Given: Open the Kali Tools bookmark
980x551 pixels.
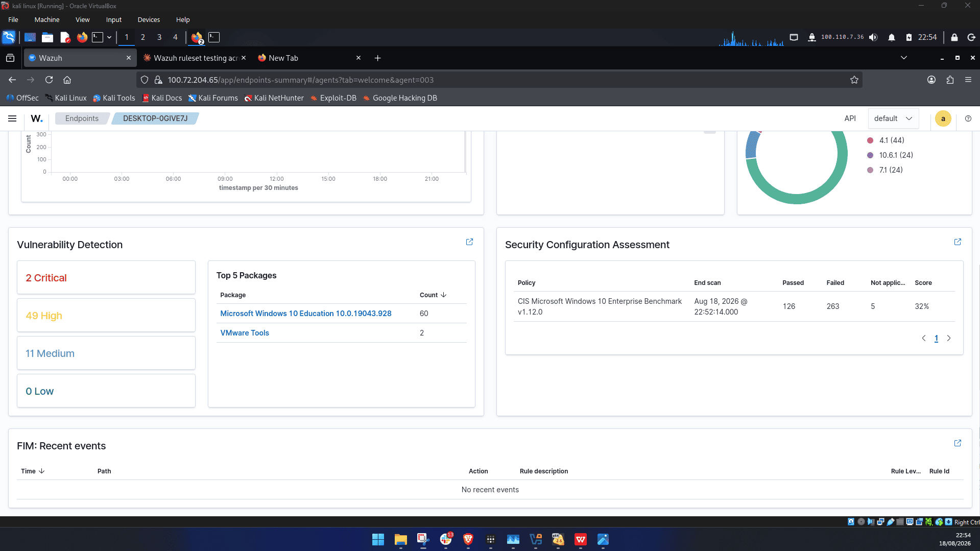Looking at the screenshot, I should tap(114, 98).
